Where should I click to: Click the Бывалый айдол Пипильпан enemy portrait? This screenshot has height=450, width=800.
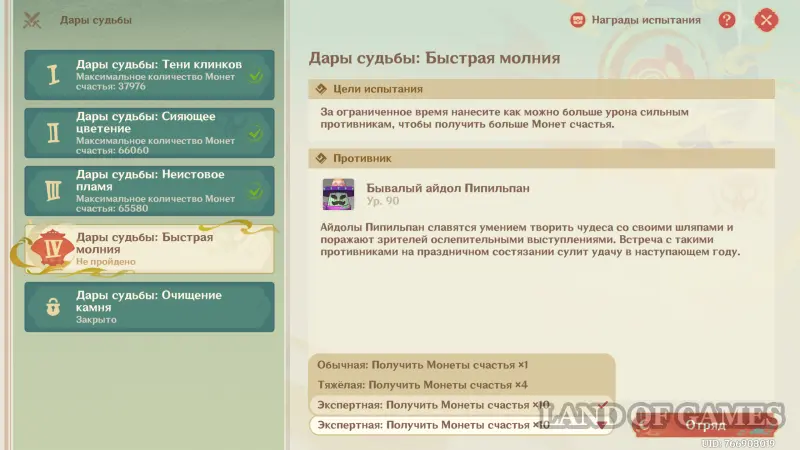click(338, 194)
